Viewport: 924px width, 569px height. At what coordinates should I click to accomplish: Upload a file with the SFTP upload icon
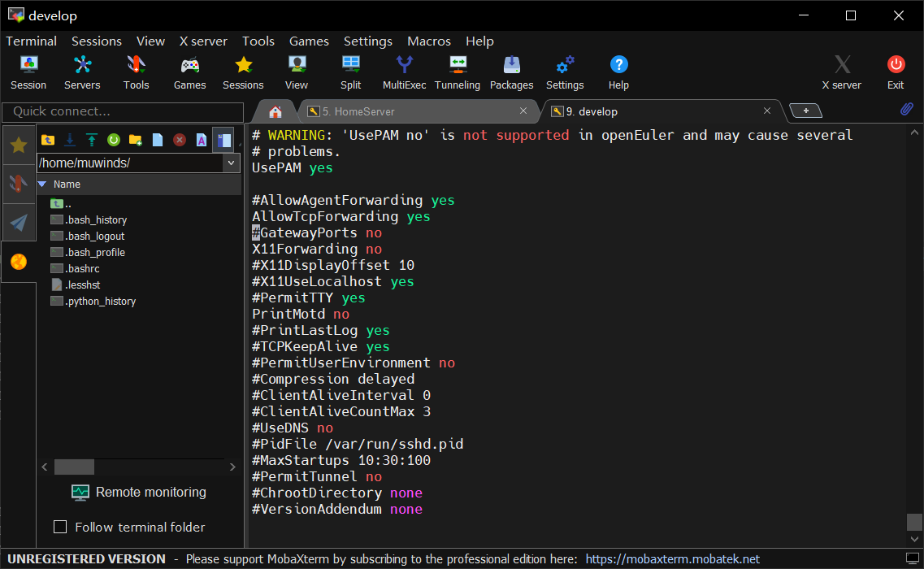pyautogui.click(x=92, y=140)
